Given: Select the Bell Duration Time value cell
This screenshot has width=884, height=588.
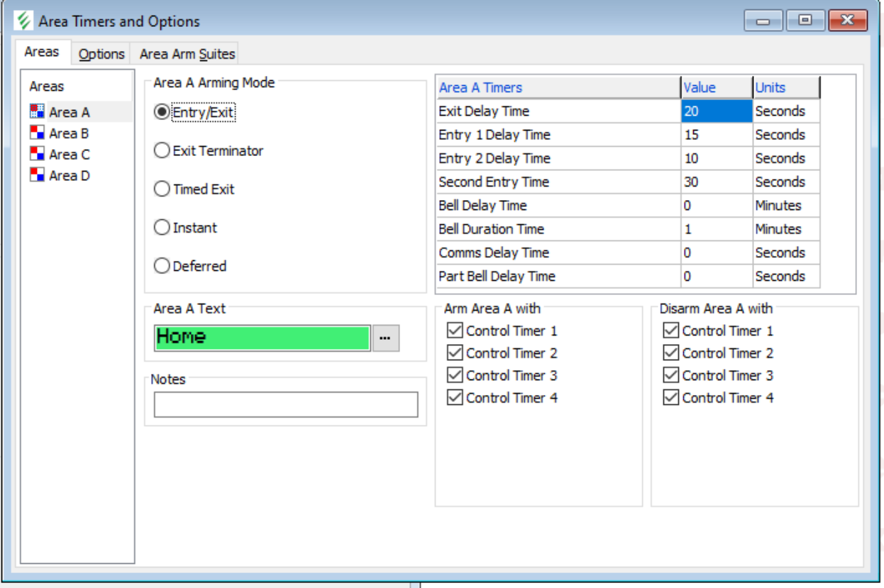Looking at the screenshot, I should tap(716, 229).
